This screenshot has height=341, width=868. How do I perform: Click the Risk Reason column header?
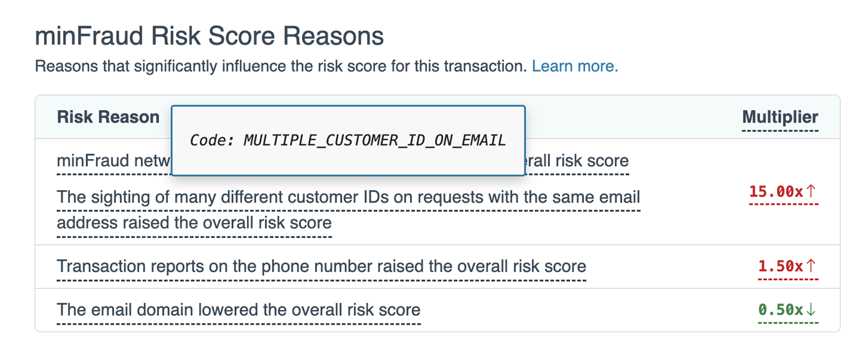pyautogui.click(x=108, y=117)
